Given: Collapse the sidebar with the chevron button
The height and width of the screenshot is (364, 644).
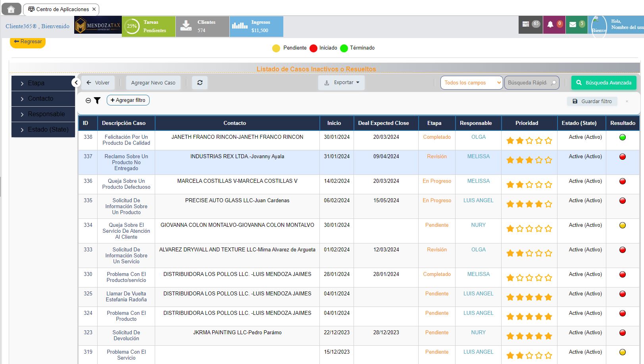Looking at the screenshot, I should tap(76, 82).
